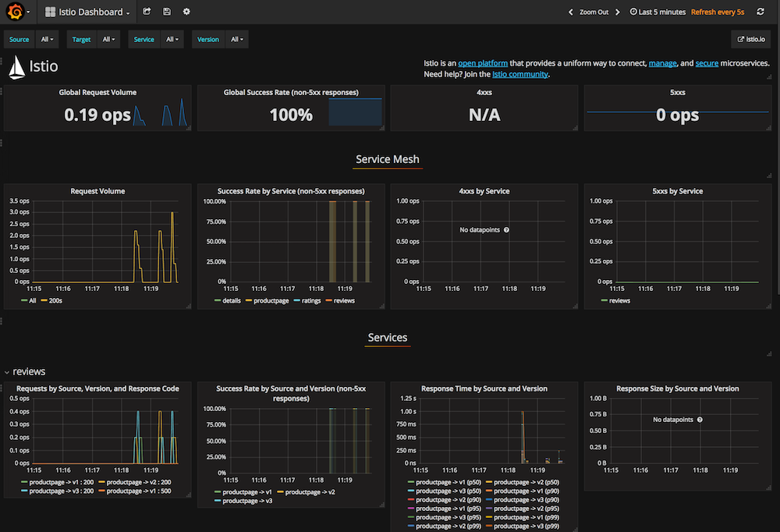The height and width of the screenshot is (532, 780).
Task: Follow the manage link
Action: (x=662, y=63)
